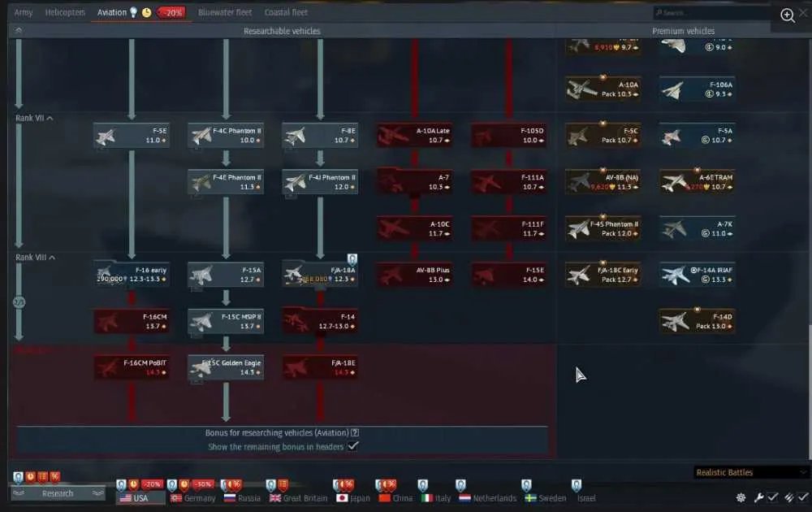
Task: Switch to the Army tab
Action: coord(24,12)
